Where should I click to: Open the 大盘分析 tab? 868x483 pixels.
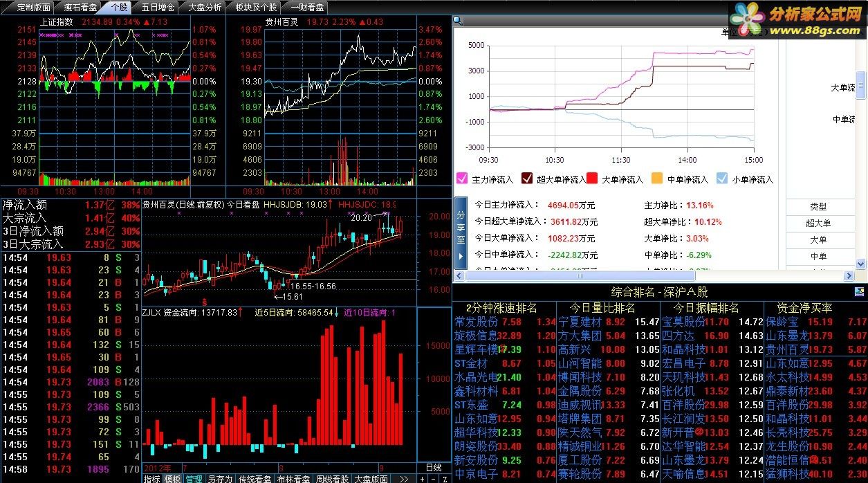click(x=205, y=8)
